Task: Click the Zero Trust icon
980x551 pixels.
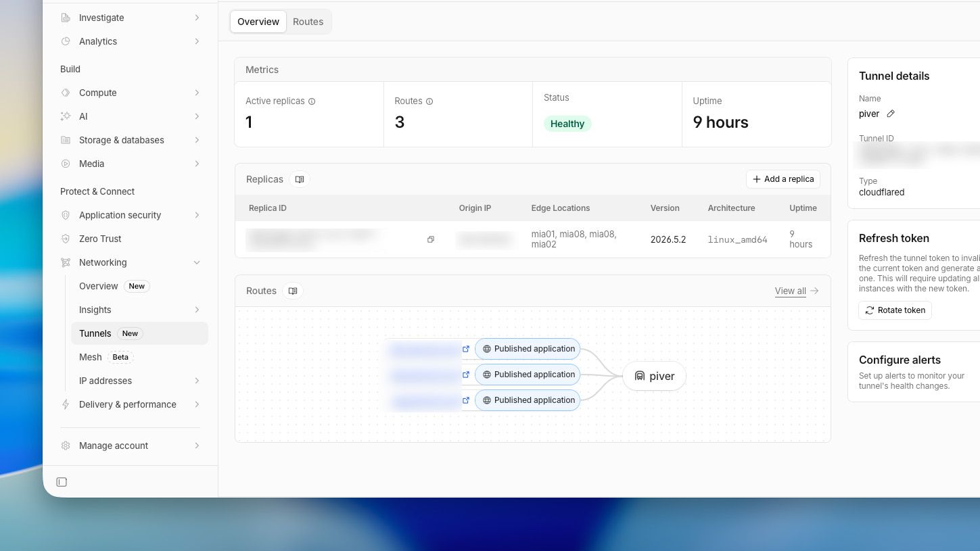Action: tap(66, 239)
